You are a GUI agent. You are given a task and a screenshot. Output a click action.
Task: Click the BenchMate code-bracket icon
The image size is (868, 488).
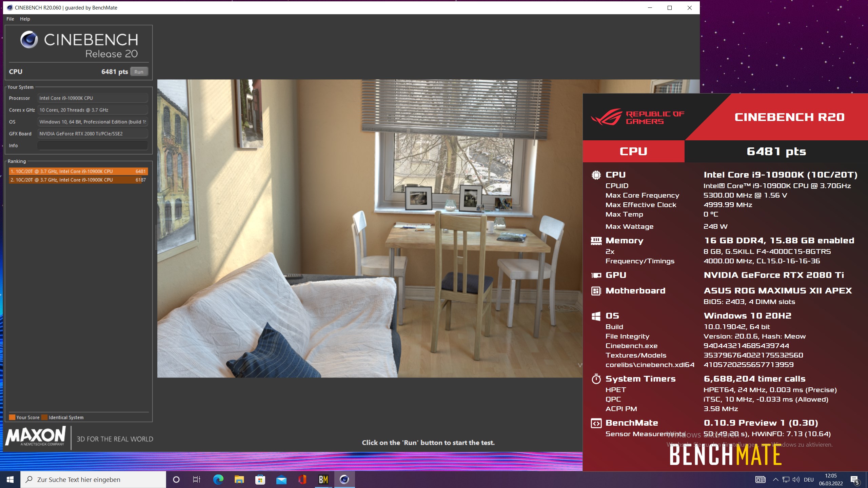click(x=596, y=424)
